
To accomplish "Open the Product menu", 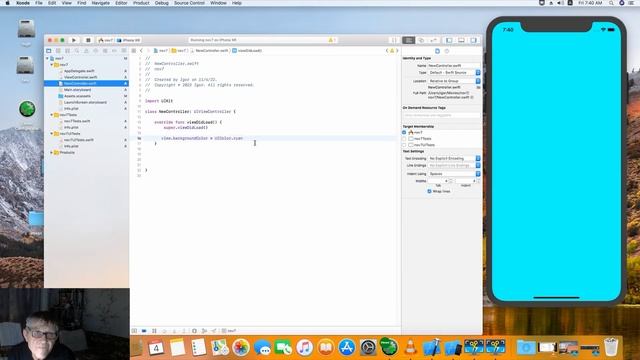I will coord(141,3).
